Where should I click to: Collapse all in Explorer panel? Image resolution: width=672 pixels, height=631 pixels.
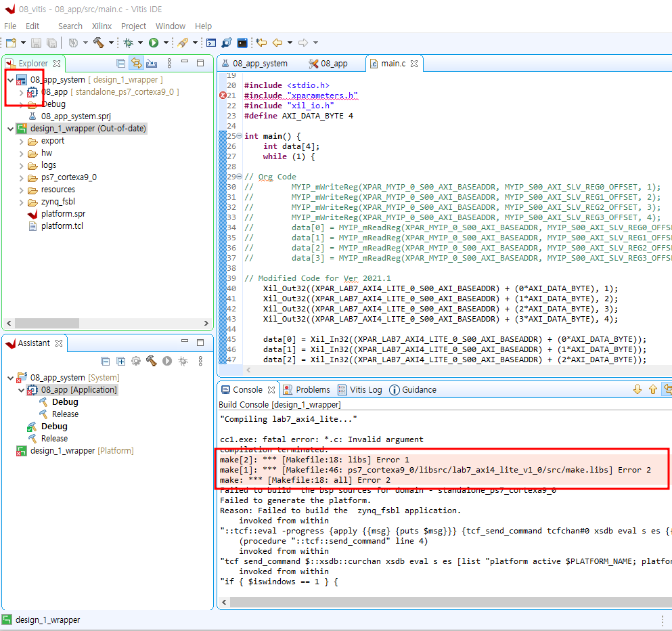(121, 64)
